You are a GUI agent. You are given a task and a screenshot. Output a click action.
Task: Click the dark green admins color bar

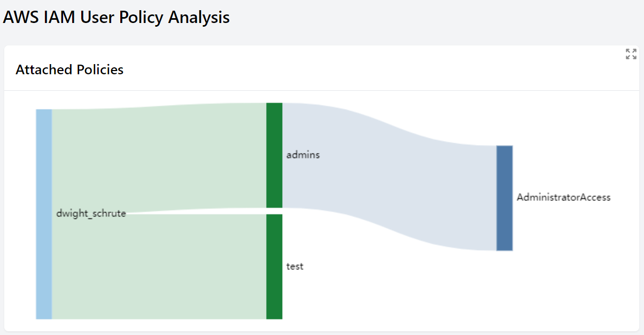click(274, 155)
